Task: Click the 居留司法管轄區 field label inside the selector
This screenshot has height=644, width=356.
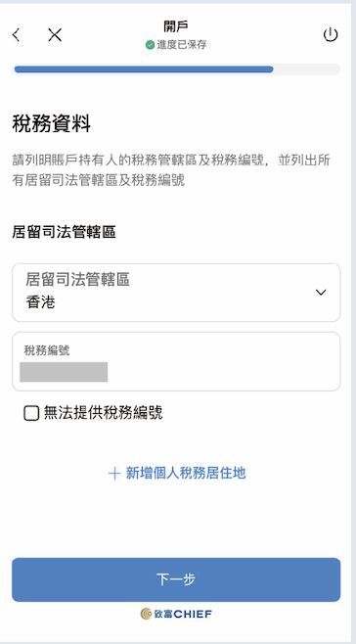Action: [77, 279]
